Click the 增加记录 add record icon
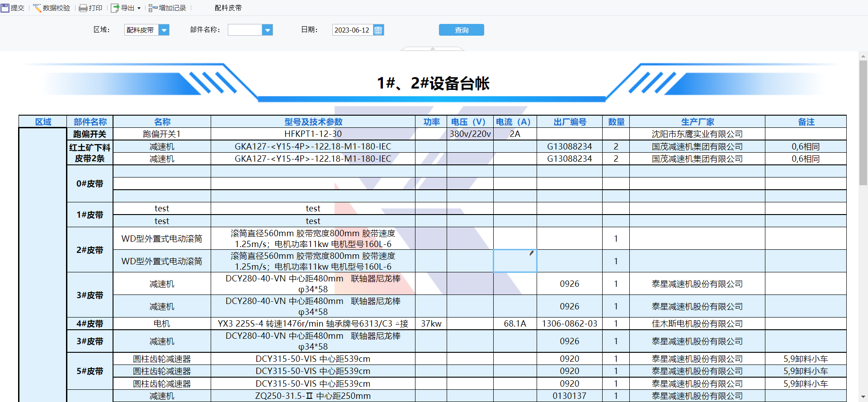The height and width of the screenshot is (402, 868). tap(153, 8)
